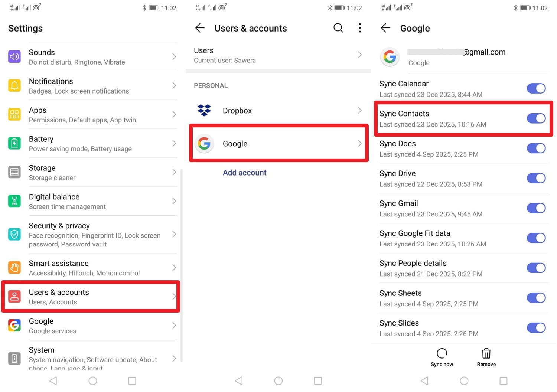557x392 pixels.
Task: Disable Sync Contacts
Action: coord(536,118)
